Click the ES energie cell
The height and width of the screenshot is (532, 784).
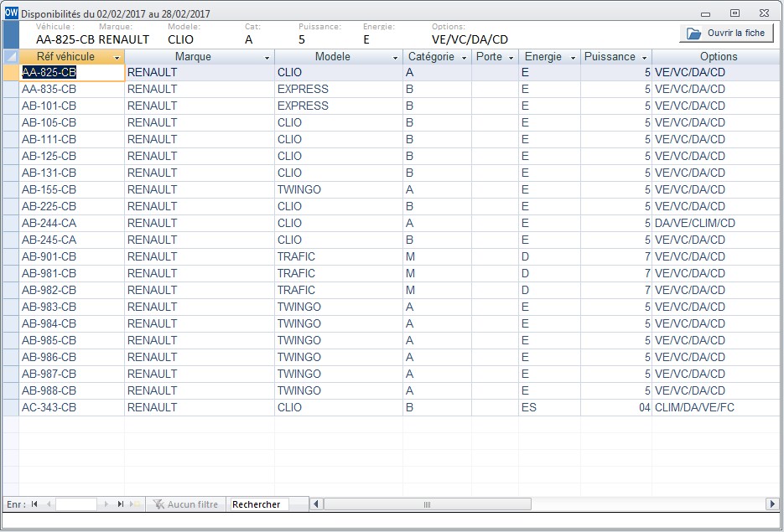point(549,407)
